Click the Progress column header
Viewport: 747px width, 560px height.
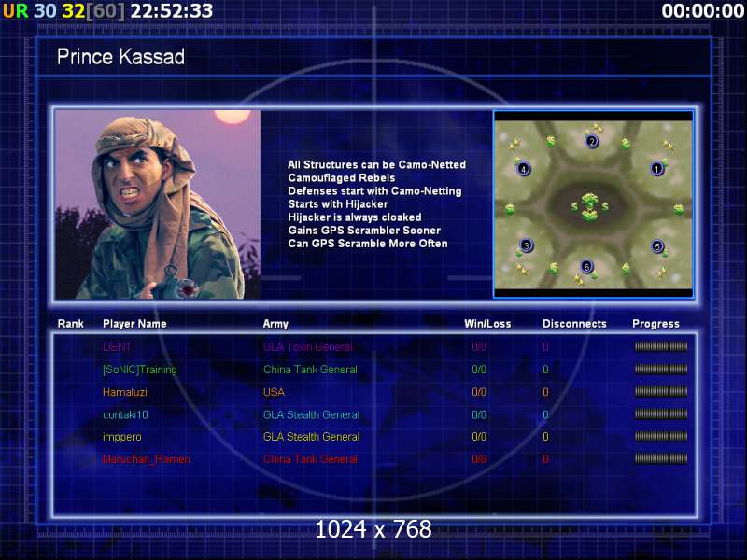tap(655, 324)
